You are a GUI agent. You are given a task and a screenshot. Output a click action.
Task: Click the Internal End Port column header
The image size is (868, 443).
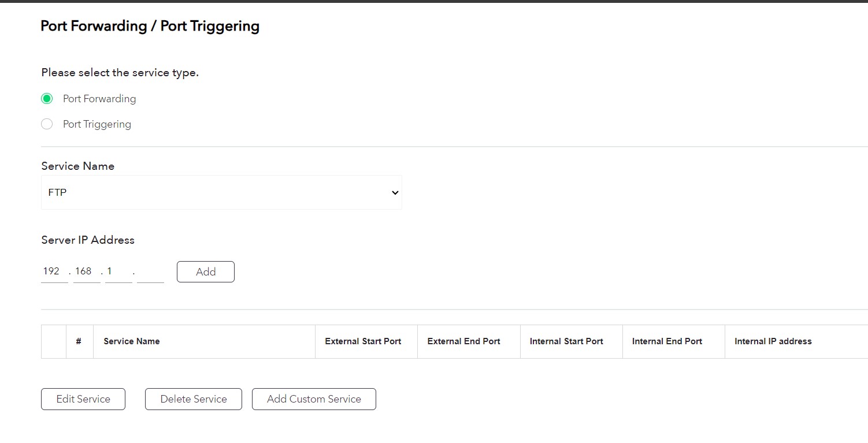(667, 341)
